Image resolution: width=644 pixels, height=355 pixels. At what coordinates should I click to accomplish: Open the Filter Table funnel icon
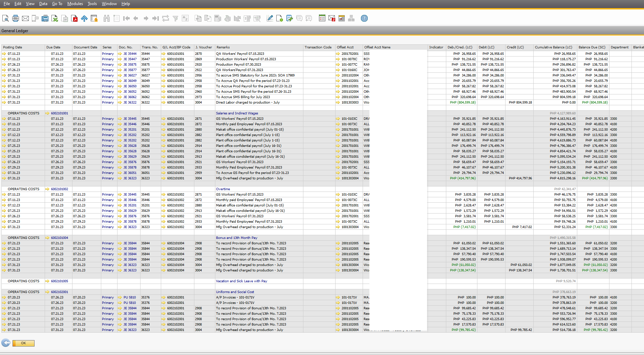click(175, 18)
